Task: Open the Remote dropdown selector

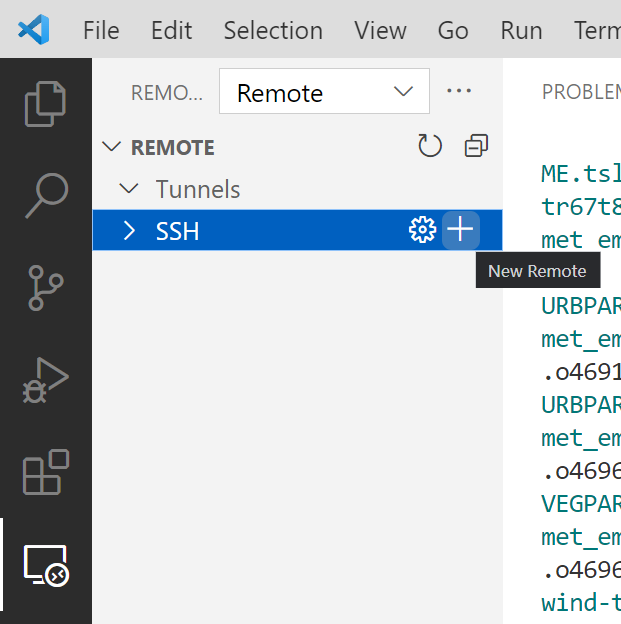Action: click(x=324, y=92)
